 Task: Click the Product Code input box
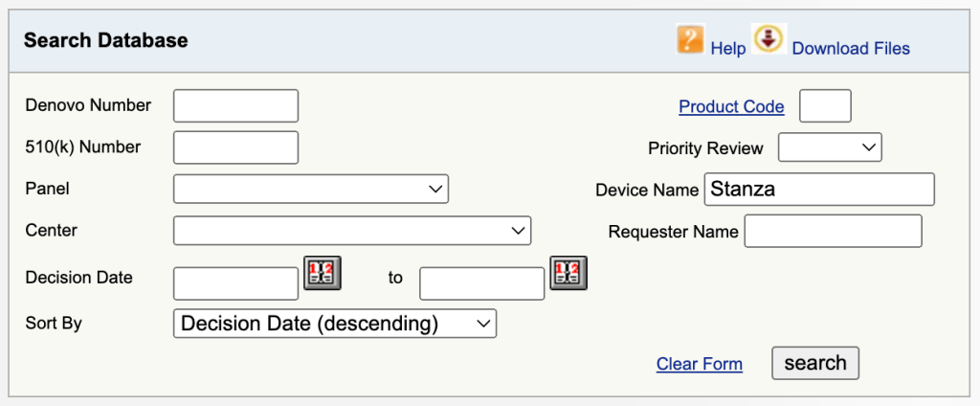coord(826,105)
